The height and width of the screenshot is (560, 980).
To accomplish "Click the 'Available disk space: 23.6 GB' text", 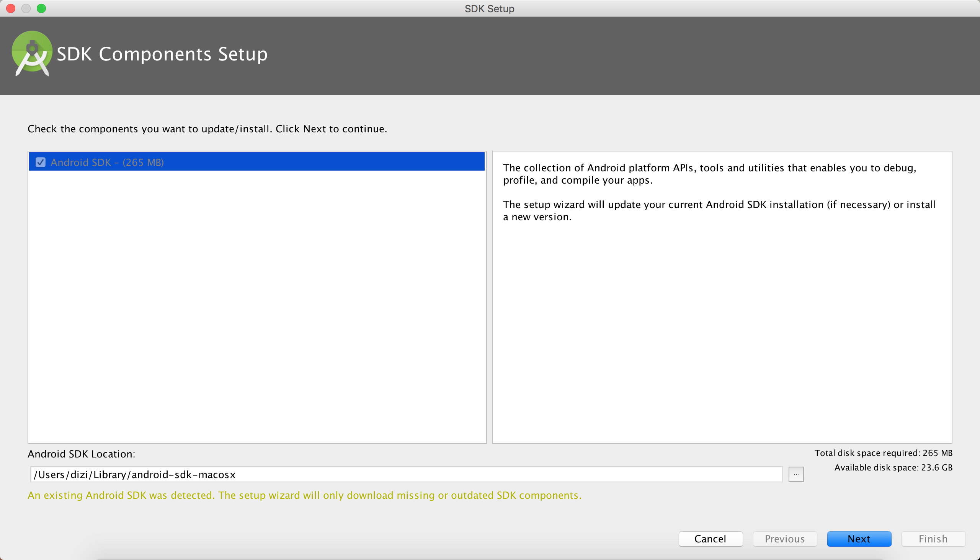I will click(893, 467).
